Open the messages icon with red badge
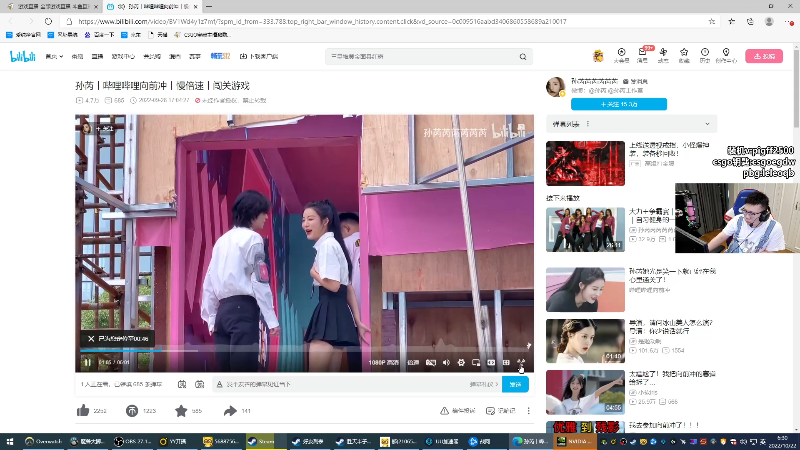The height and width of the screenshot is (450, 800). point(642,54)
